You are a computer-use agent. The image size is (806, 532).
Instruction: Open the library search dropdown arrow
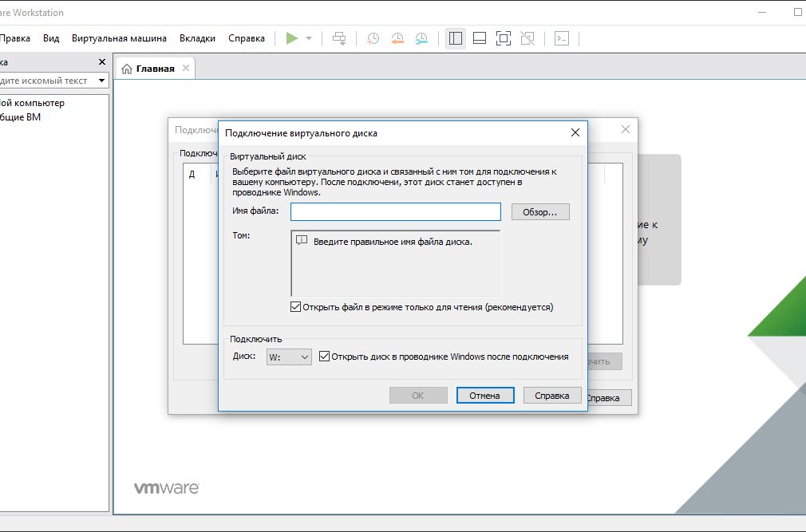tap(102, 81)
